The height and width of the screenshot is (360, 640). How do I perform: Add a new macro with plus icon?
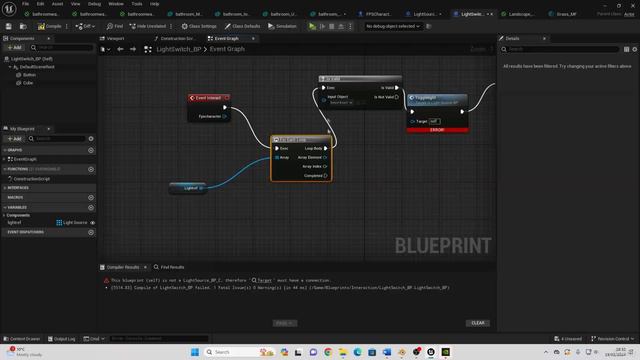click(x=91, y=198)
